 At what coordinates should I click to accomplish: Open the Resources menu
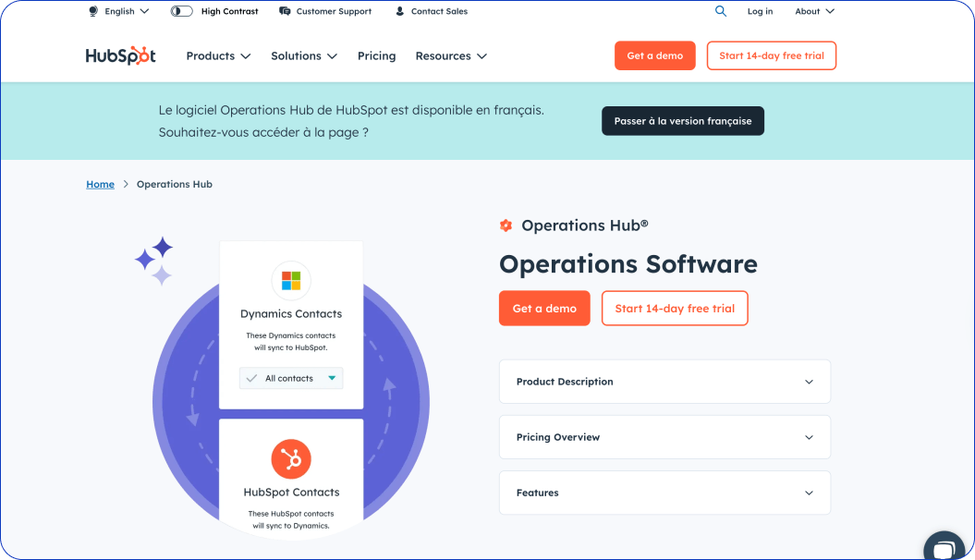(451, 56)
